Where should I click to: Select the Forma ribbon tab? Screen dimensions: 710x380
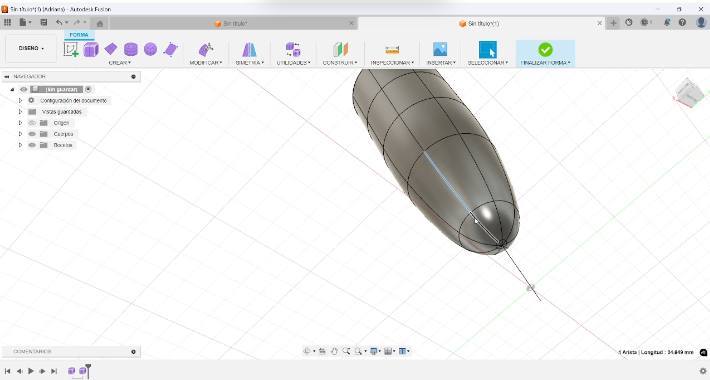click(x=79, y=35)
